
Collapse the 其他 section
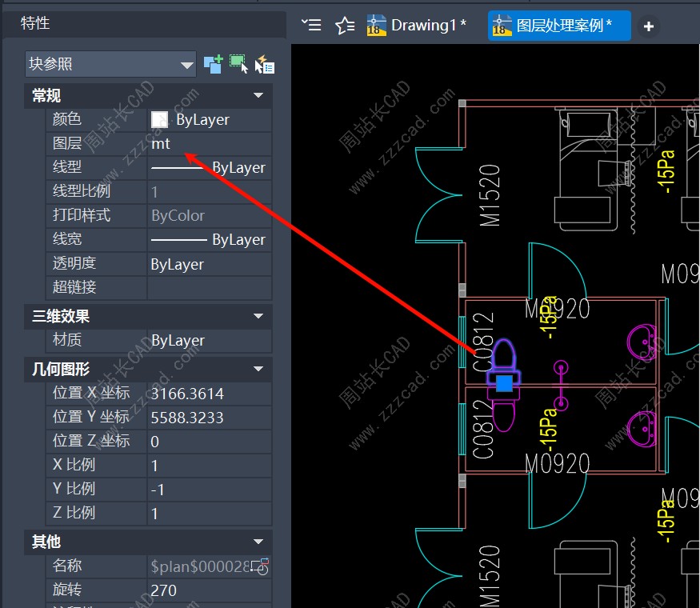tap(258, 542)
